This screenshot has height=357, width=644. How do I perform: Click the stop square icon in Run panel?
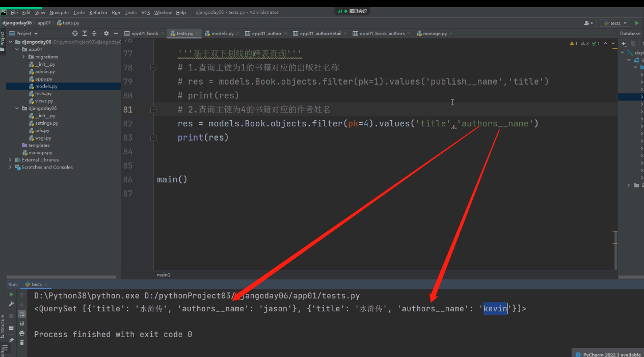pyautogui.click(x=11, y=316)
